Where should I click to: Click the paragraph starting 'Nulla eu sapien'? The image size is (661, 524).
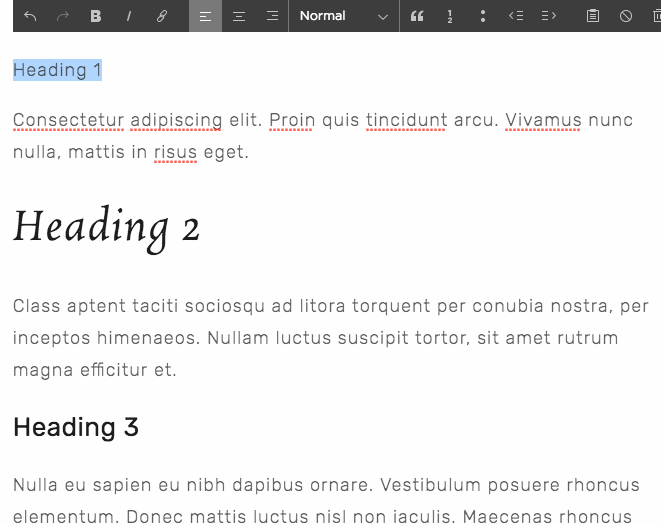coord(326,501)
